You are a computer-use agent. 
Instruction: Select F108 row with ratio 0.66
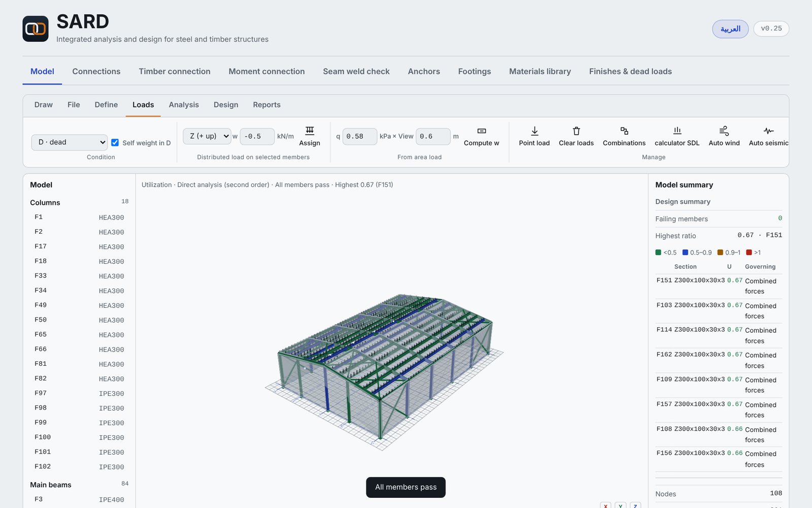click(719, 435)
